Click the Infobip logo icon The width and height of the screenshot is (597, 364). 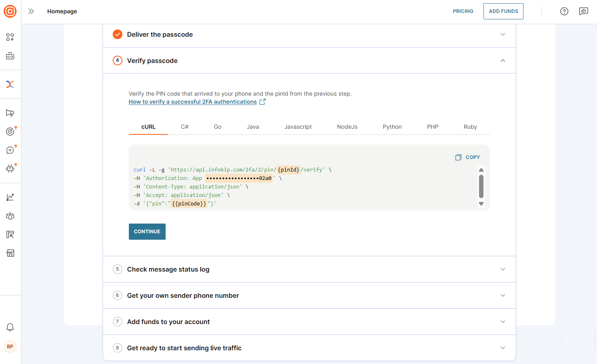click(10, 11)
